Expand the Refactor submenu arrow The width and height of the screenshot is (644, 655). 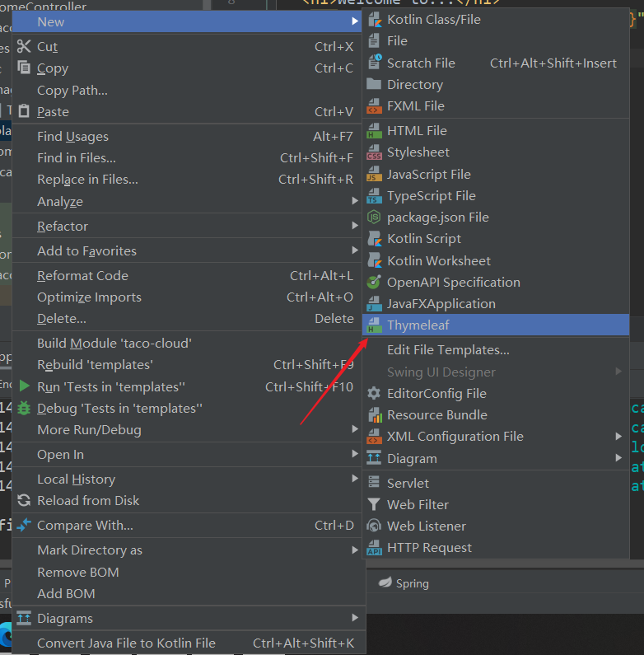click(x=355, y=226)
